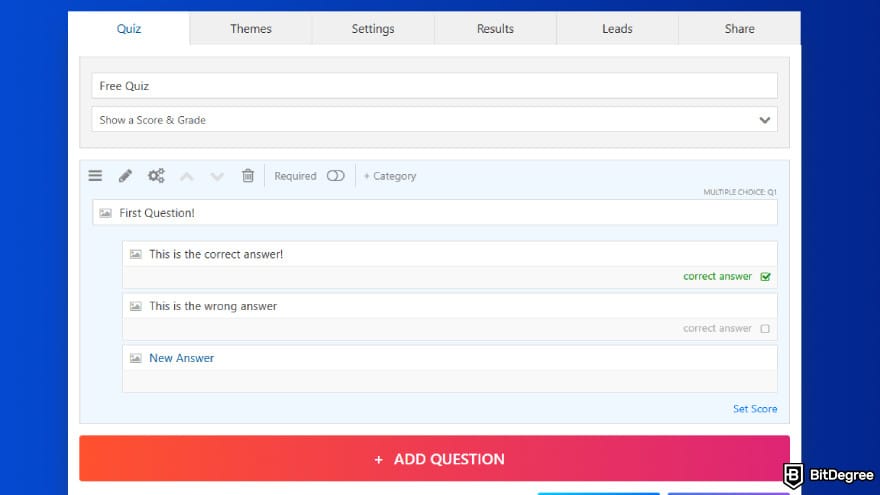
Task: Delete the question using the trash icon
Action: coord(248,176)
